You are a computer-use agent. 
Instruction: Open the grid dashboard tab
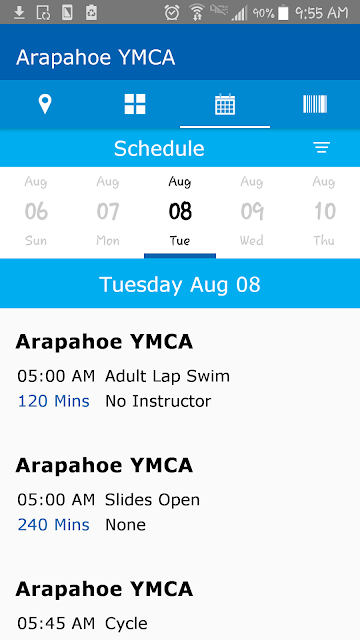(135, 104)
